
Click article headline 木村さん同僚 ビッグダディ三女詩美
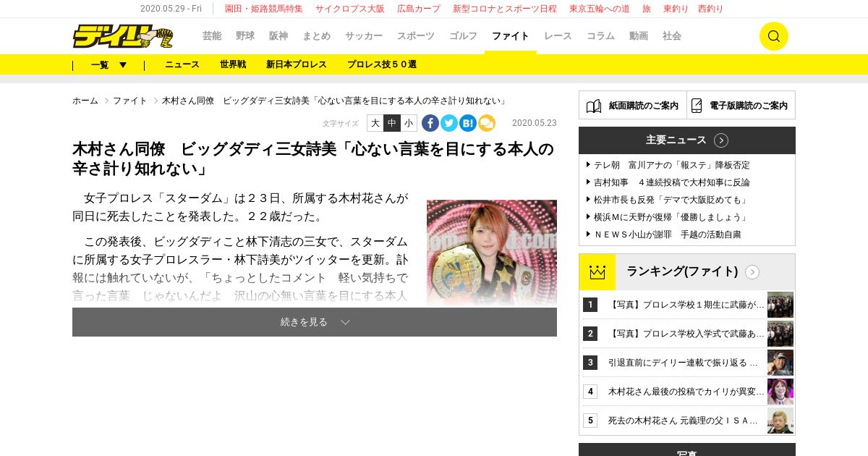tap(313, 159)
